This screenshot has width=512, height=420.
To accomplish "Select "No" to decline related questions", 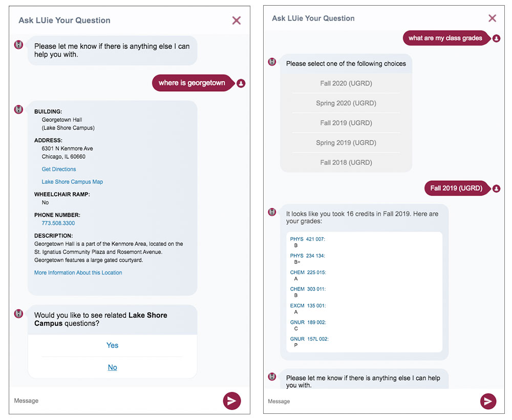I will point(112,367).
